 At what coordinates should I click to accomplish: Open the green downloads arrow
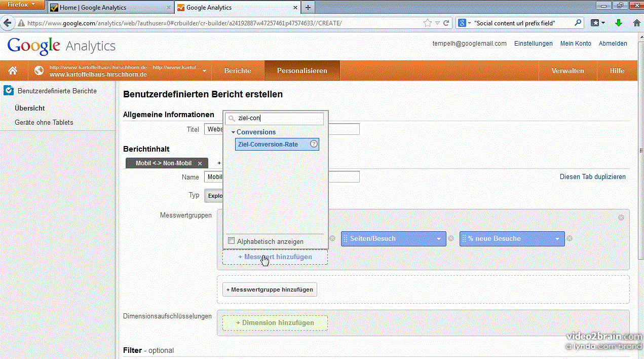pyautogui.click(x=619, y=23)
